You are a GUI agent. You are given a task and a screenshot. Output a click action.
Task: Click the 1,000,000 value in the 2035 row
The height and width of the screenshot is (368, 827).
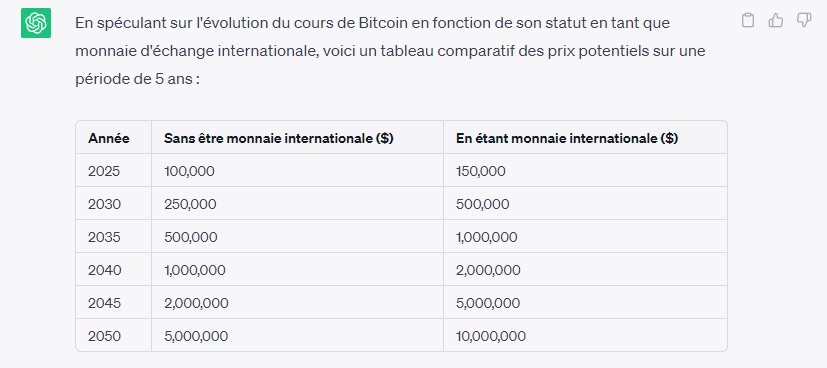487,237
